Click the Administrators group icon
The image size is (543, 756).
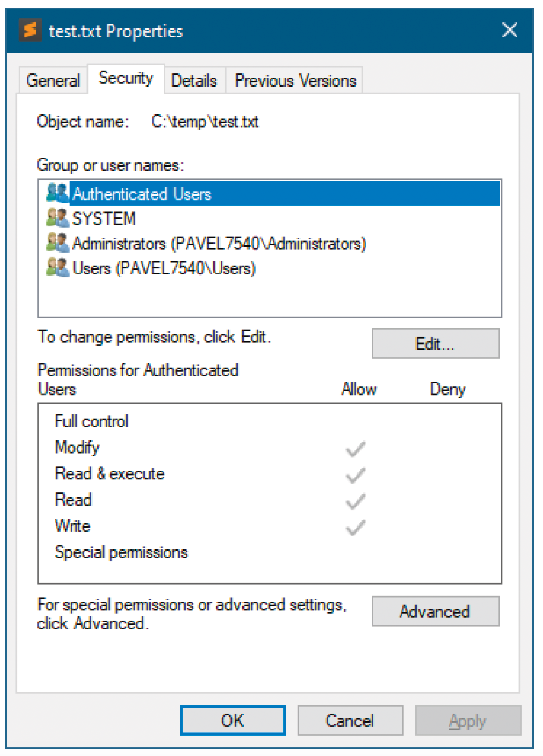57,243
